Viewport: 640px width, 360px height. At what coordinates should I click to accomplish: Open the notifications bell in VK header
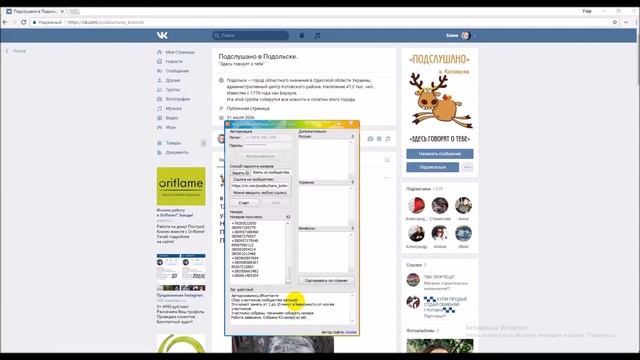pos(302,36)
